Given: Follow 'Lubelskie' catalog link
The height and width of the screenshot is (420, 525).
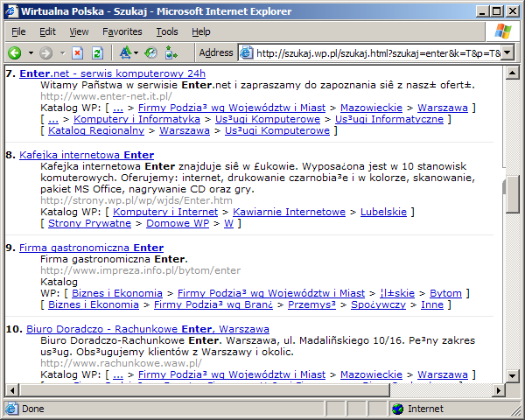Looking at the screenshot, I should tap(383, 212).
